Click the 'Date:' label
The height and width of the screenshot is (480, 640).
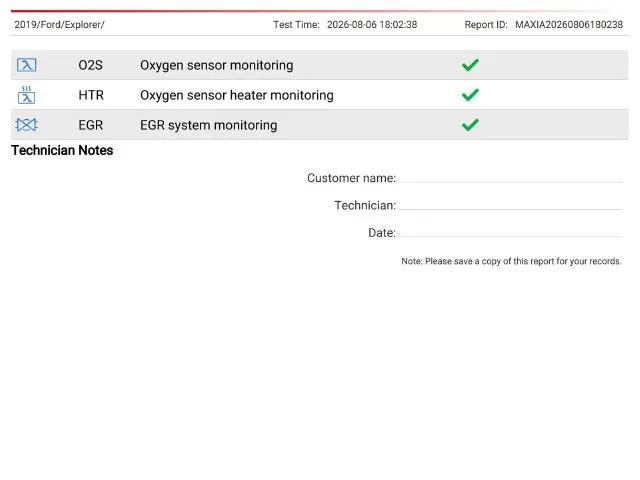[x=382, y=233]
